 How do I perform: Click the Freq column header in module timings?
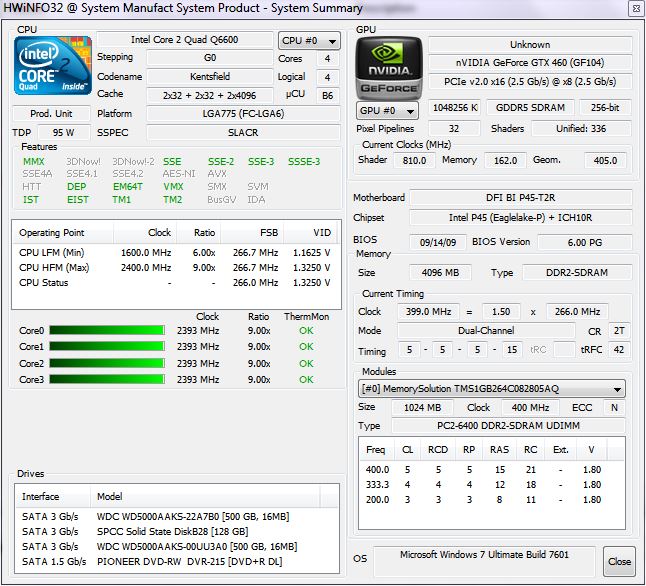[377, 450]
